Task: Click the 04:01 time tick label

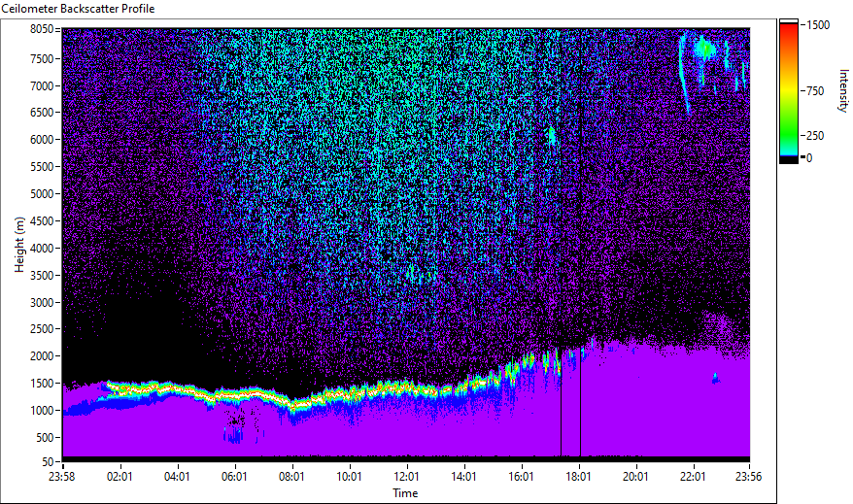Action: pyautogui.click(x=177, y=477)
